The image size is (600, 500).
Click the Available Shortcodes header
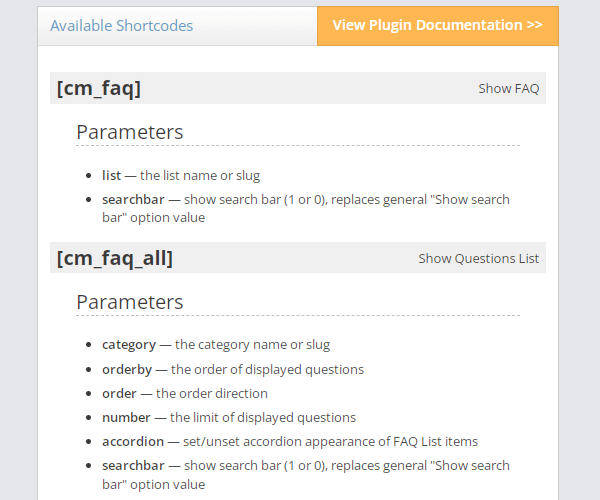coord(122,26)
